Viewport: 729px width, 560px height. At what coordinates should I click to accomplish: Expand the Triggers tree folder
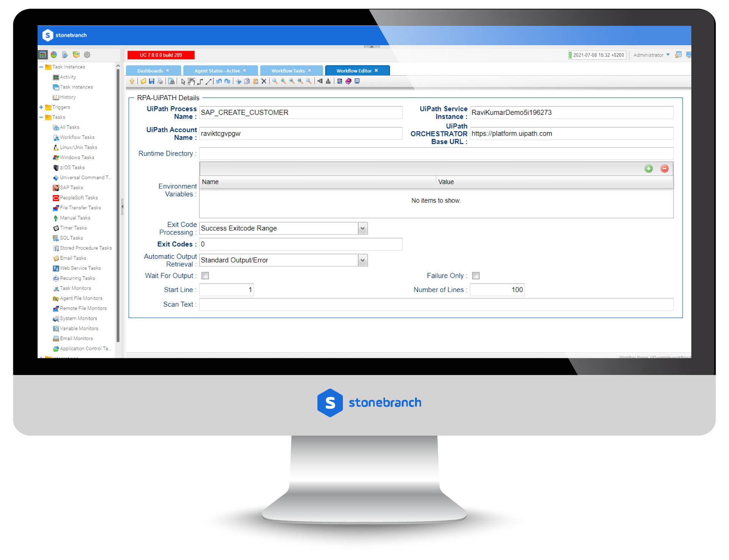tap(41, 107)
